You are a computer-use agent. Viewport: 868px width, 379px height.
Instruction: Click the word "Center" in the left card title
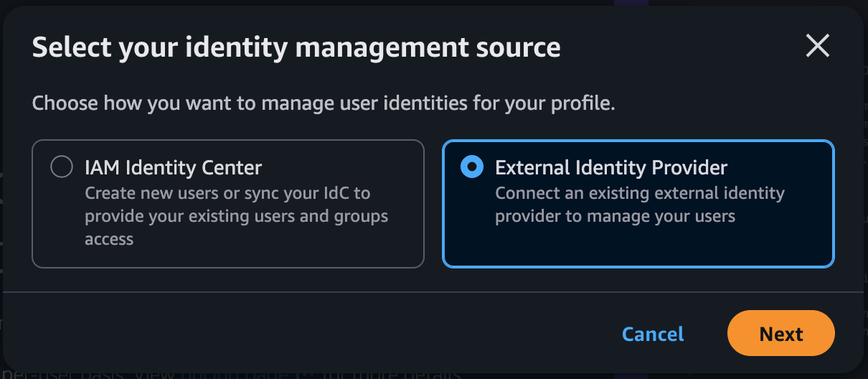pos(230,168)
